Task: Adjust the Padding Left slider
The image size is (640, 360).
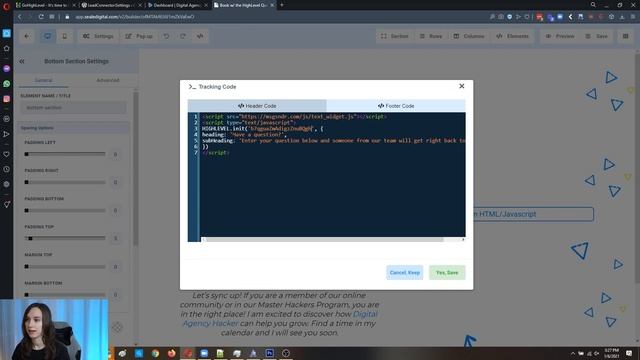Action: 65,154
